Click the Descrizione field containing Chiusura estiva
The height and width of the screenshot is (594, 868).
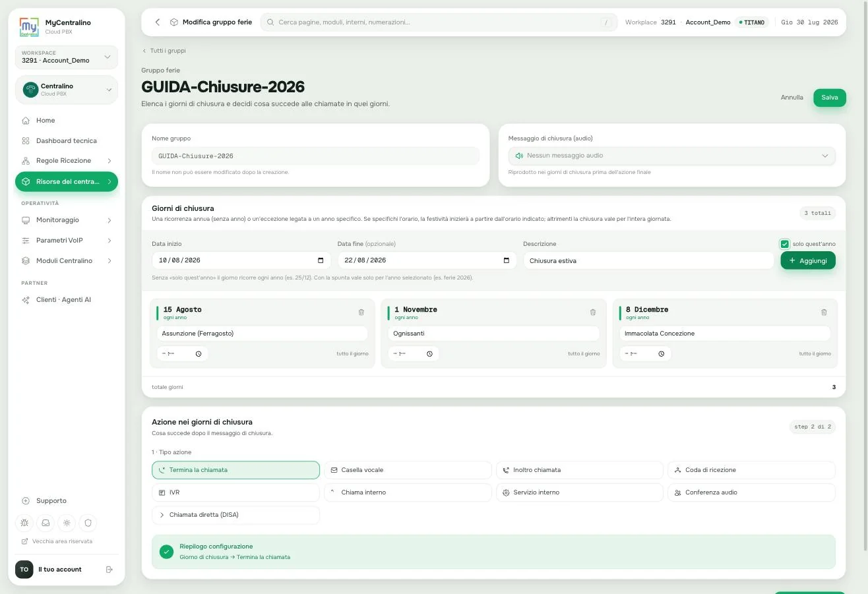(x=648, y=260)
